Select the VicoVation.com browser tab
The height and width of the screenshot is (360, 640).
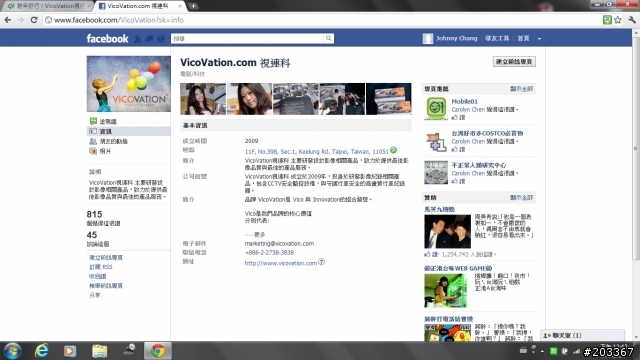(x=138, y=6)
